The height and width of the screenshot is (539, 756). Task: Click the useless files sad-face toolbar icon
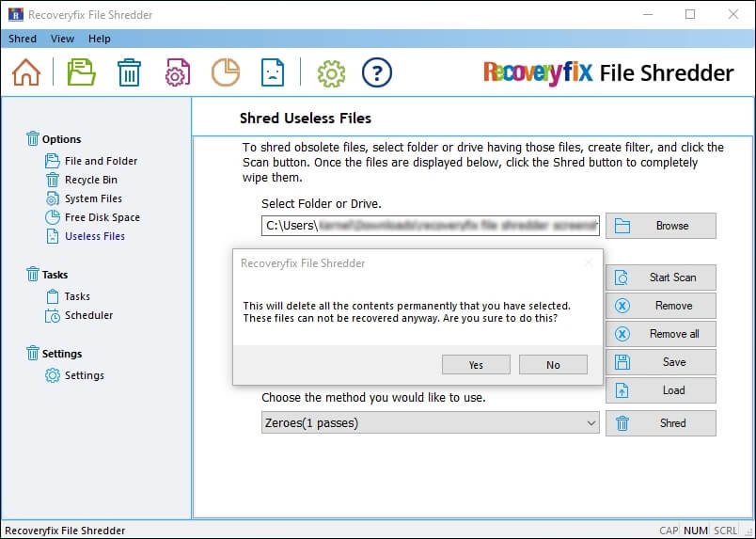tap(273, 72)
